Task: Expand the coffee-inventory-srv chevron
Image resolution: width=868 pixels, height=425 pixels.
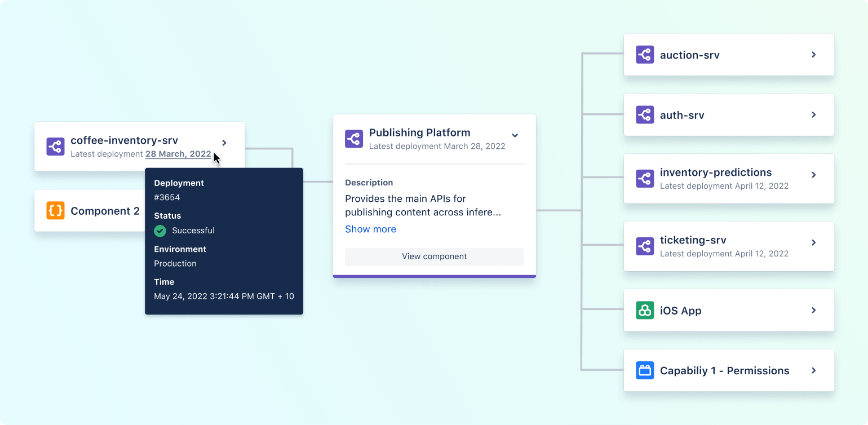Action: point(224,143)
